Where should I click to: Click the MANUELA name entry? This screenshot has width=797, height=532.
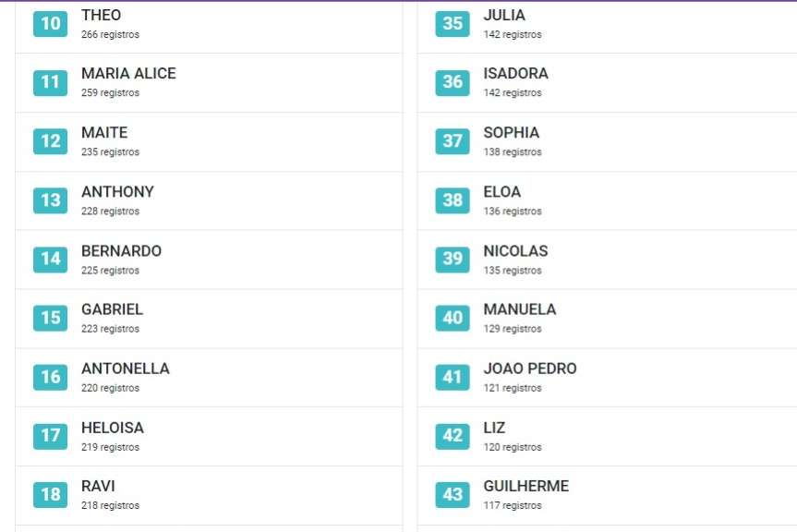click(x=519, y=309)
